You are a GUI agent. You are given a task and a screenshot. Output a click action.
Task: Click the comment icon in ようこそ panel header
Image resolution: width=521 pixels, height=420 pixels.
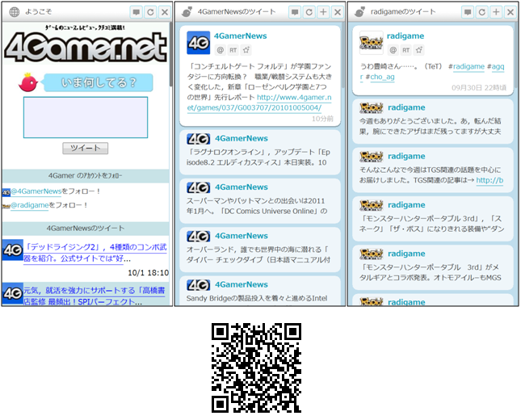137,12
